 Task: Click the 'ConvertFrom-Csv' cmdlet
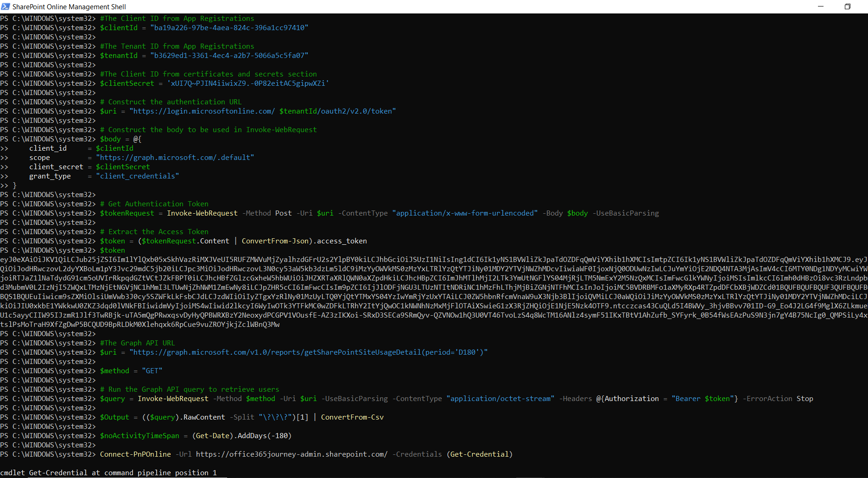(352, 417)
